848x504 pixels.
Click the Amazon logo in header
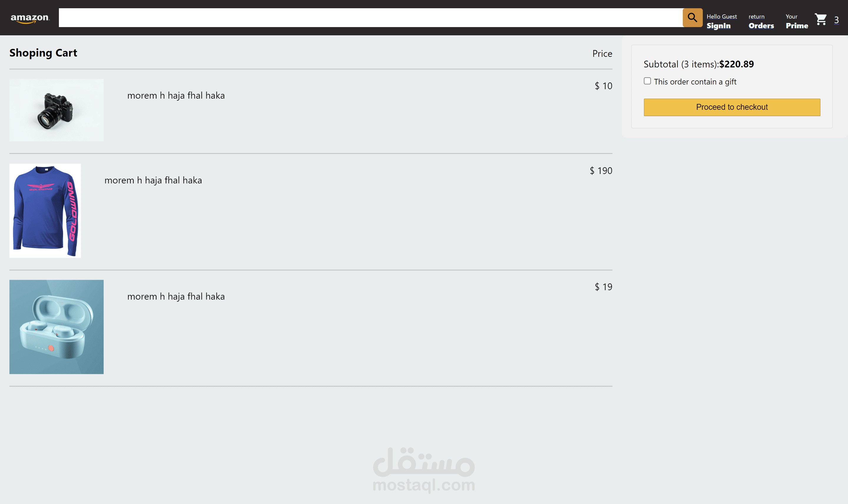click(30, 18)
